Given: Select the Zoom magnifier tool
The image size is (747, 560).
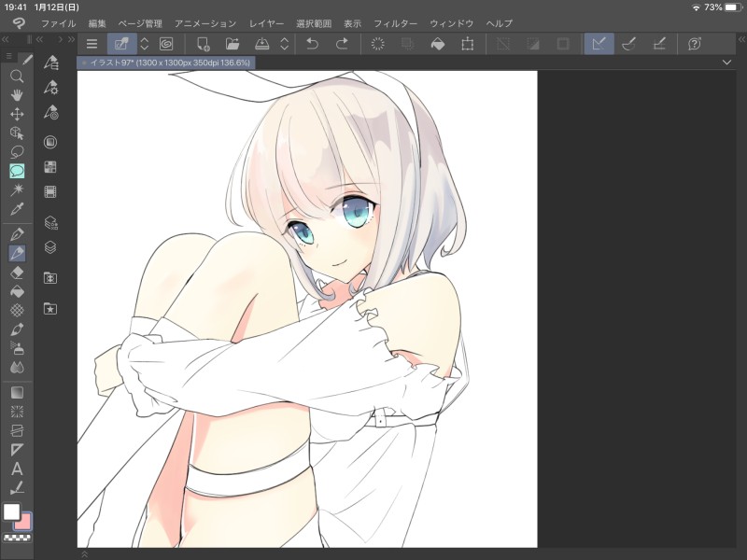Looking at the screenshot, I should click(x=17, y=77).
